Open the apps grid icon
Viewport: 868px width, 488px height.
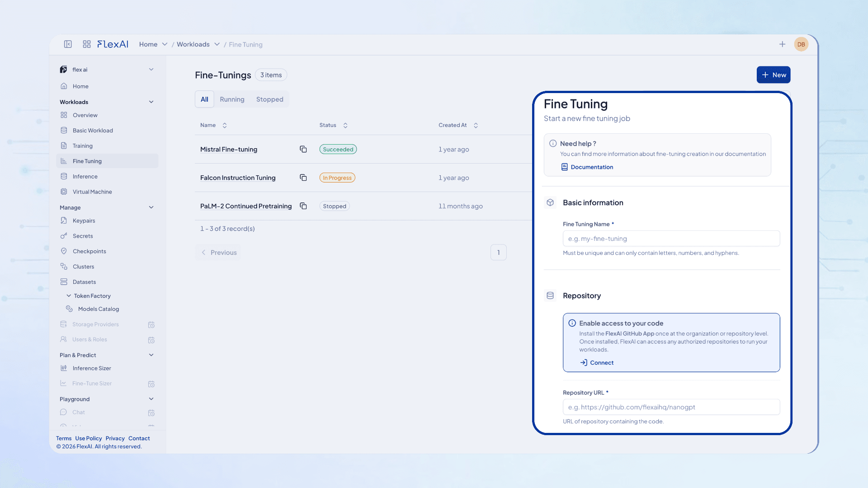click(87, 44)
